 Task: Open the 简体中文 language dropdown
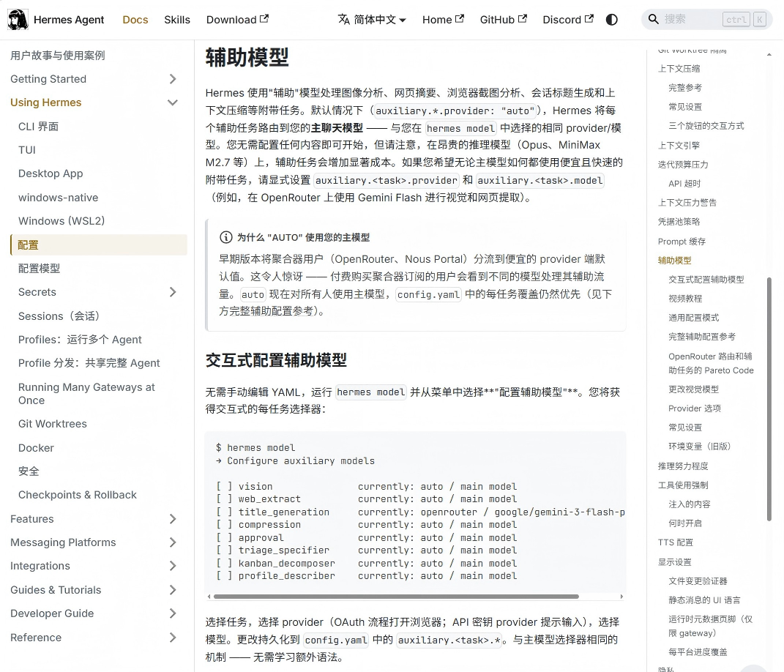[x=372, y=20]
